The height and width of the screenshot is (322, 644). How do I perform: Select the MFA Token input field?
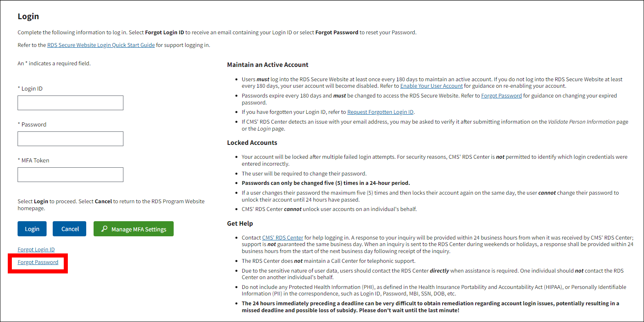click(x=70, y=175)
